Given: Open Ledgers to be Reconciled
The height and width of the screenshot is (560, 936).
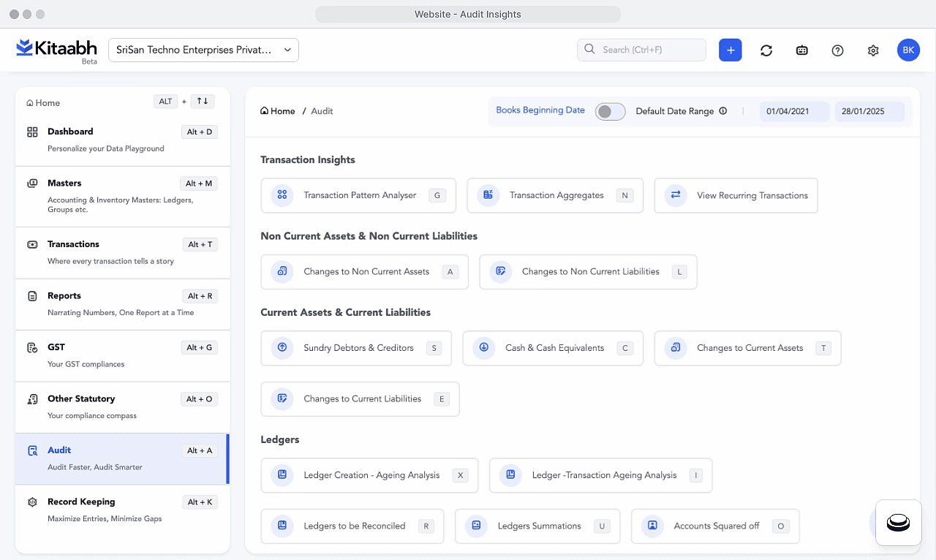Looking at the screenshot, I should coord(352,526).
